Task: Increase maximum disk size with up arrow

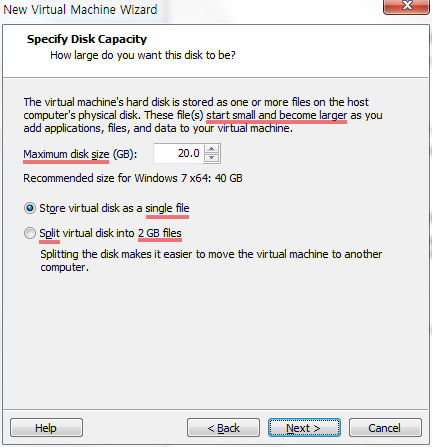Action: click(x=211, y=149)
